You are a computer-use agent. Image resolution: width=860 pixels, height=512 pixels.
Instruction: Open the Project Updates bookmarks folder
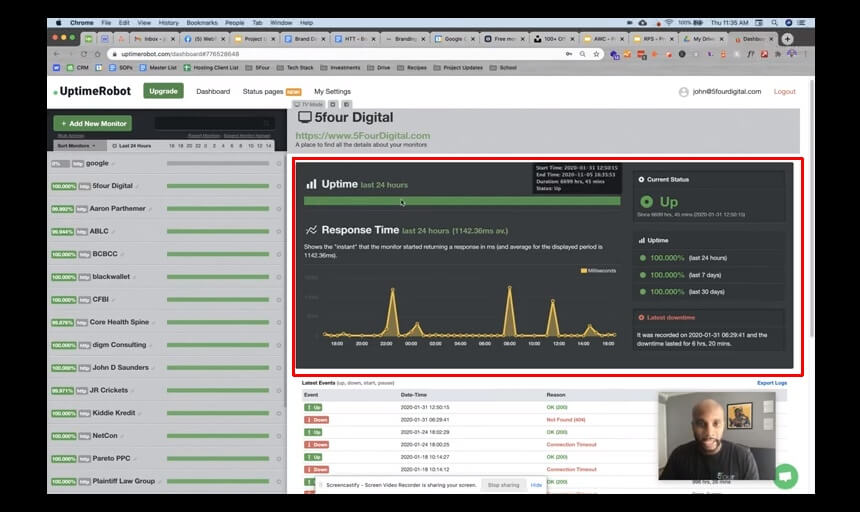click(458, 68)
